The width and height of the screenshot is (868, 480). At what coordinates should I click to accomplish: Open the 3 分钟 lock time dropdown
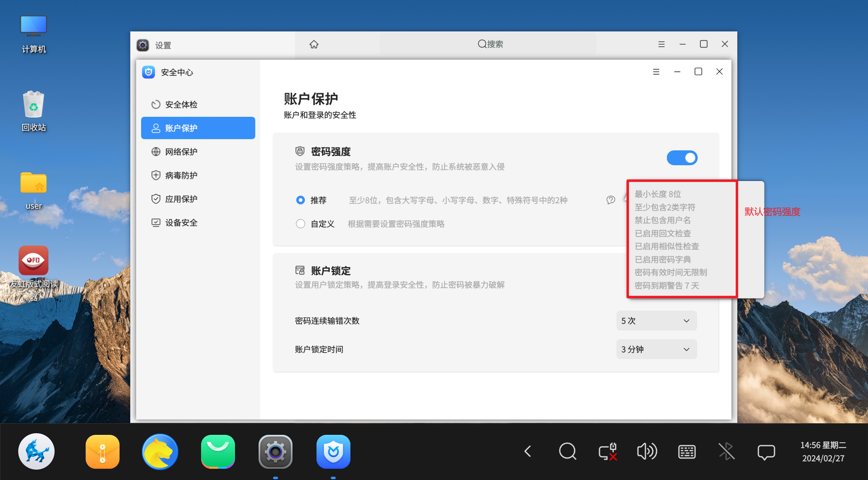click(x=656, y=350)
